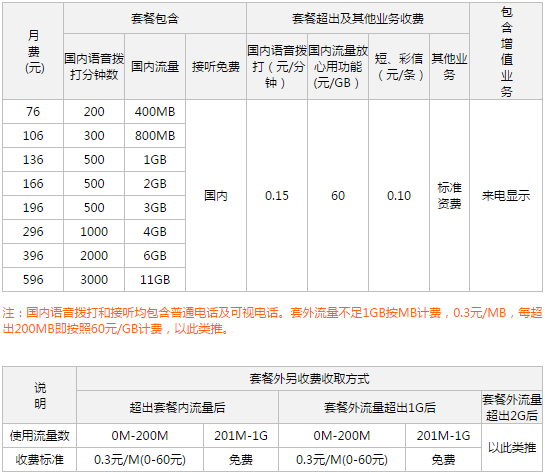
Task: Click the 1GB data cell
Action: tap(155, 160)
